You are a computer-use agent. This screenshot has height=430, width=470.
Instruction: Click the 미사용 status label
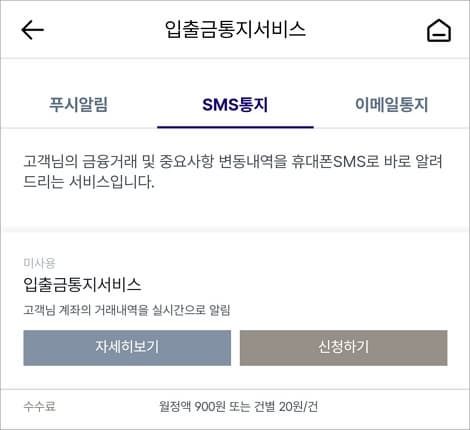click(x=39, y=263)
